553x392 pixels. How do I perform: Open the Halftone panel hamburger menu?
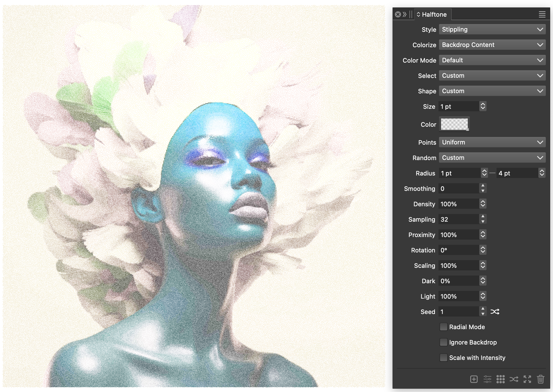[542, 14]
